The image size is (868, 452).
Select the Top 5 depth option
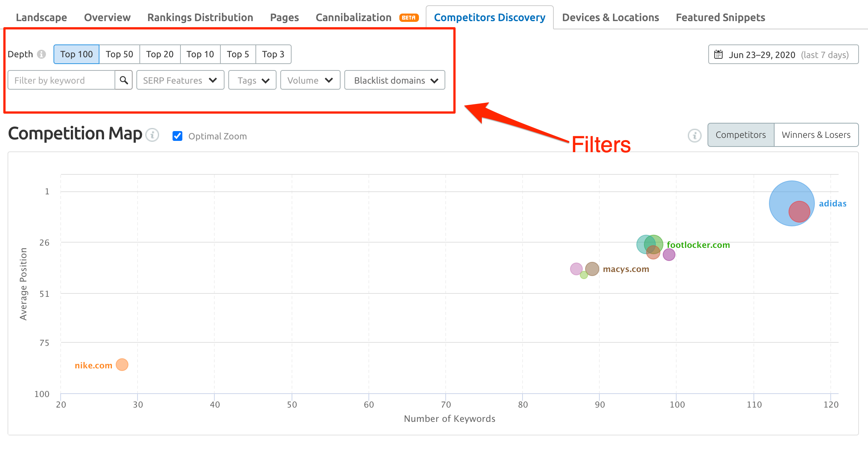(238, 54)
